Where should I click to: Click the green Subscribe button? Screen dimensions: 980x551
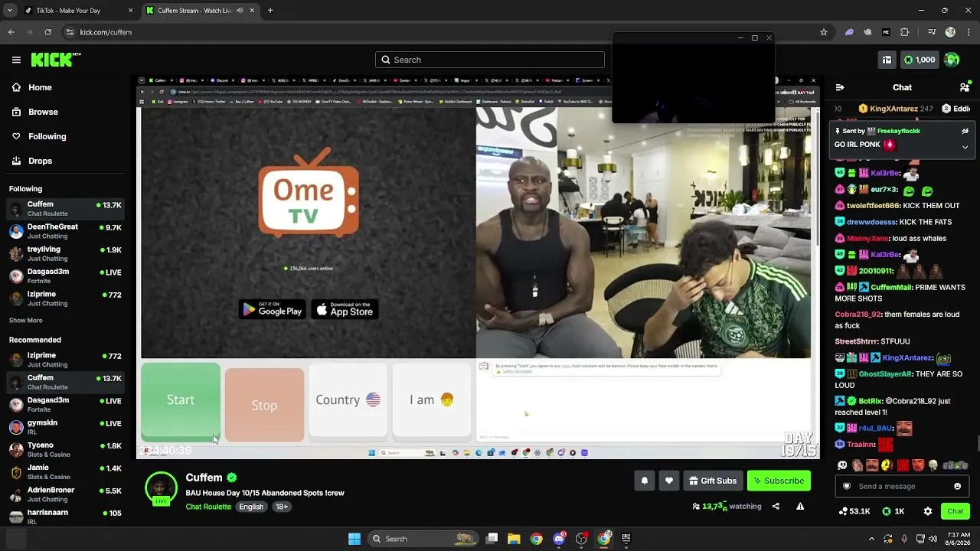pyautogui.click(x=779, y=481)
